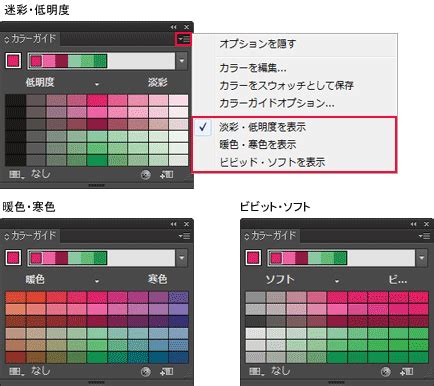The width and height of the screenshot is (434, 386).
Task: Click the 暖色 column label
Action: (x=35, y=279)
